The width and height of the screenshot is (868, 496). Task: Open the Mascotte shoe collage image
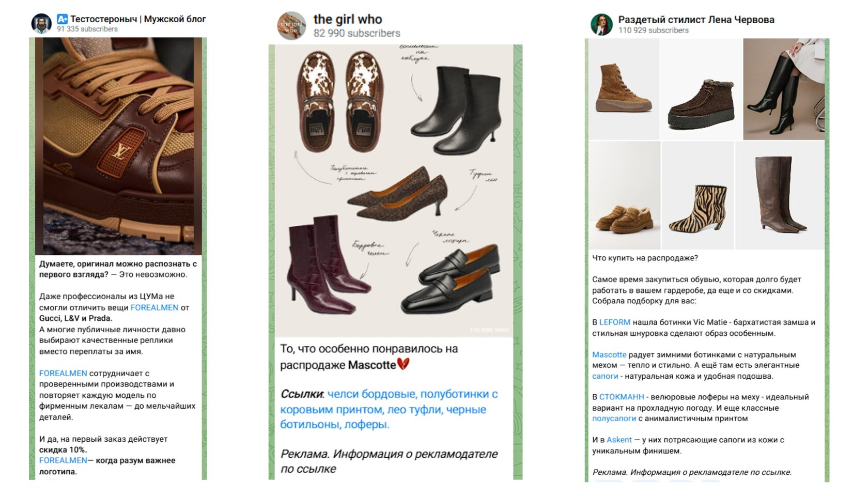pyautogui.click(x=394, y=191)
